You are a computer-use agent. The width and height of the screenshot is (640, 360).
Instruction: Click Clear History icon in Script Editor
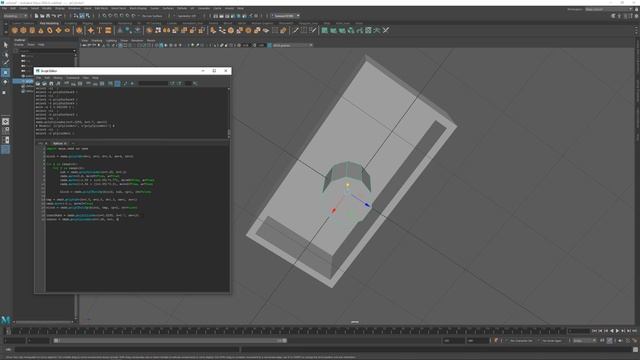pos(66,83)
